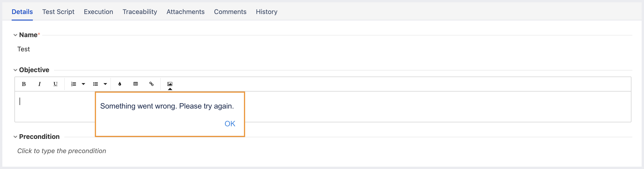The height and width of the screenshot is (169, 644).
Task: Toggle underline formatting in Objective editor
Action: click(x=55, y=84)
